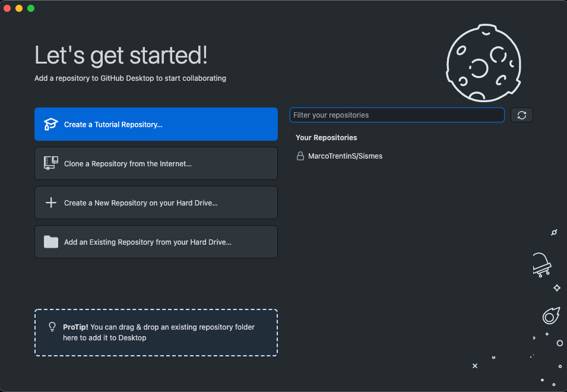
Task: Click the plus icon for new repository
Action: coord(51,203)
